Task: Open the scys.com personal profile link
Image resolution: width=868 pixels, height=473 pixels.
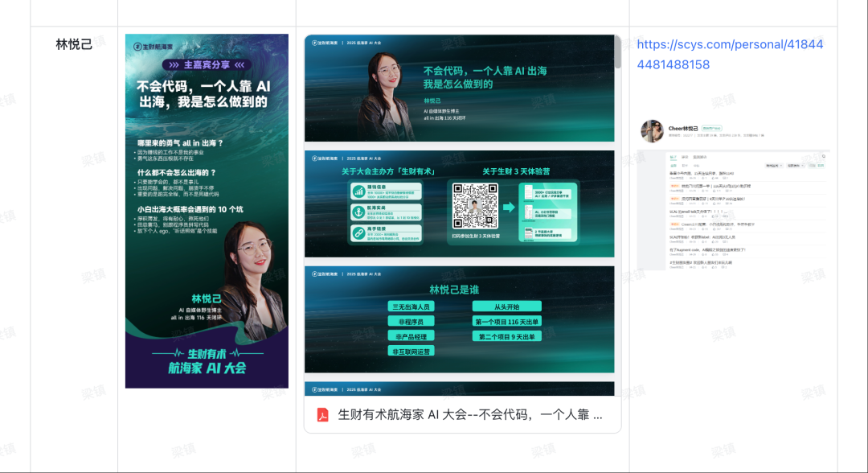Action: tap(730, 54)
